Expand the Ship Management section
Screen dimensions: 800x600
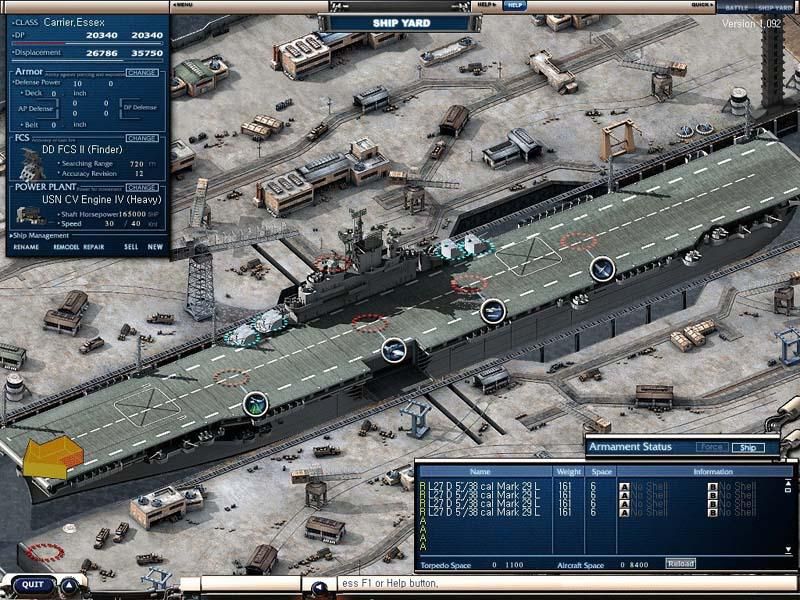click(x=40, y=235)
